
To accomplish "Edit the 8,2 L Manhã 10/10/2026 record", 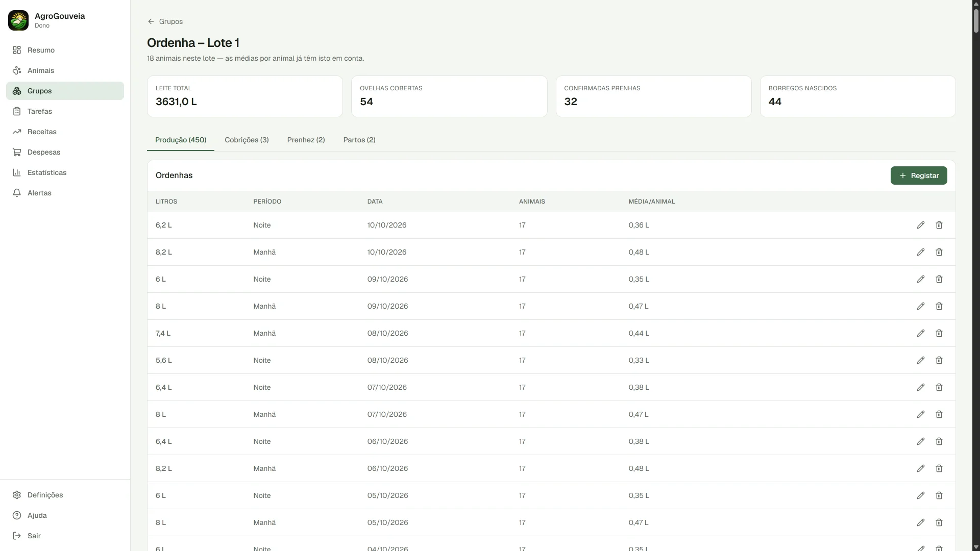I will point(920,252).
